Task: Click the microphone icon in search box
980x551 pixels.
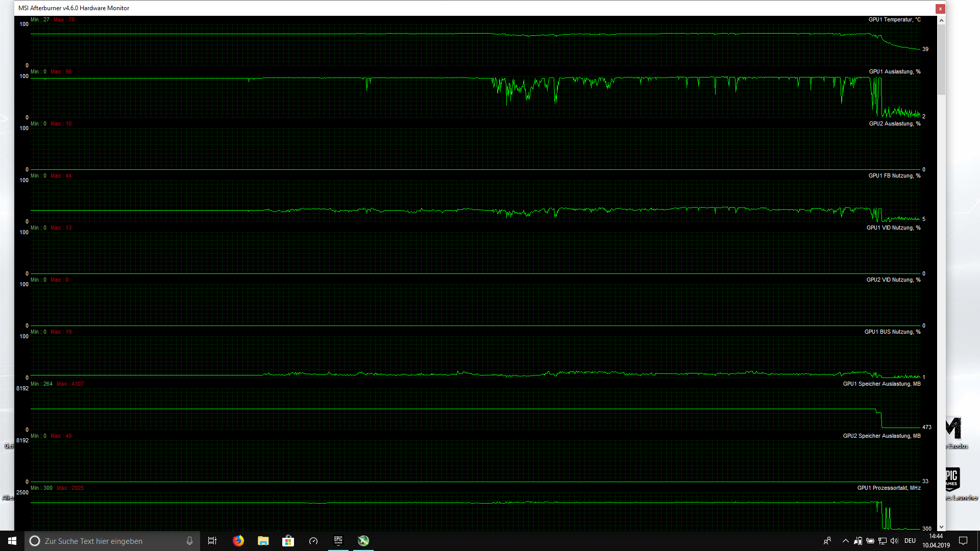Action: pyautogui.click(x=189, y=541)
